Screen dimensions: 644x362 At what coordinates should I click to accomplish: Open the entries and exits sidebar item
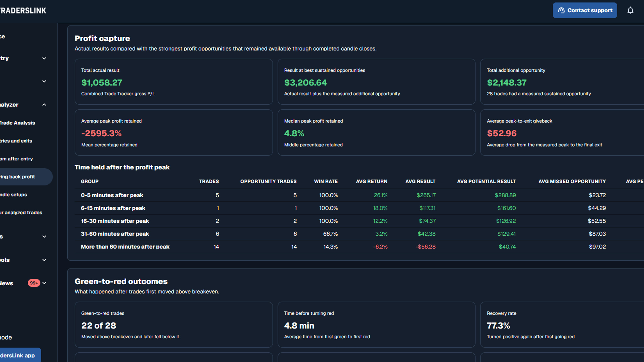[x=16, y=141]
